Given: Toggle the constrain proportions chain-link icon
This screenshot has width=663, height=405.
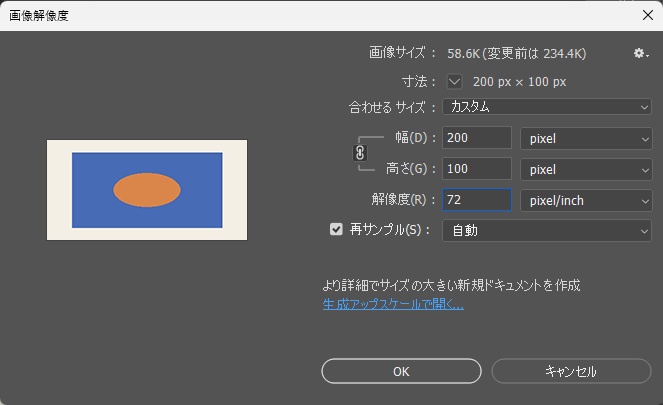Looking at the screenshot, I should (x=360, y=153).
